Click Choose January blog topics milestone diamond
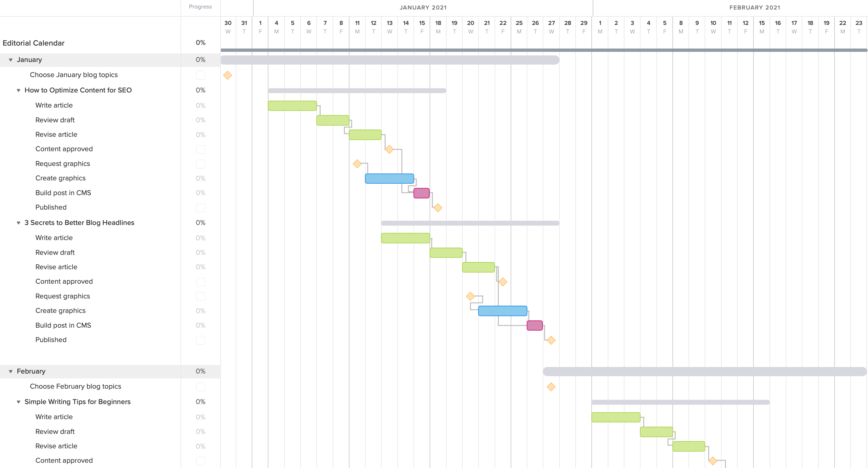The width and height of the screenshot is (868, 468). pos(227,75)
